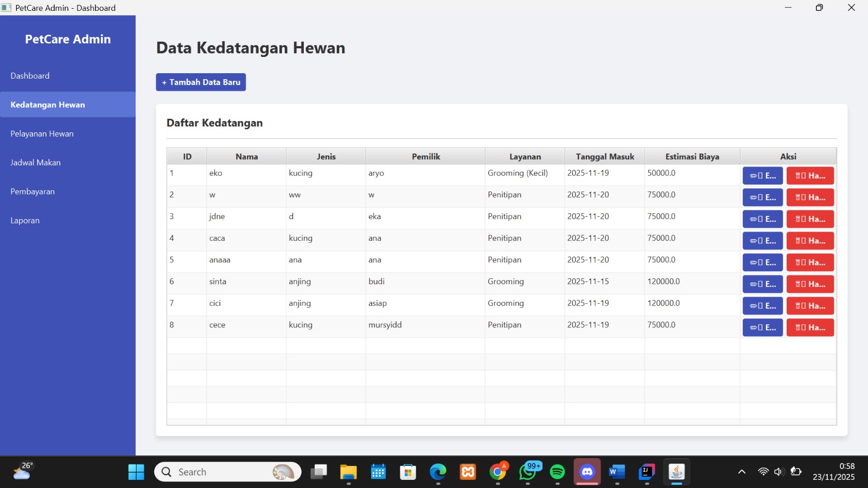Remove the caca kucing record
The width and height of the screenshot is (868, 488).
coord(810,241)
